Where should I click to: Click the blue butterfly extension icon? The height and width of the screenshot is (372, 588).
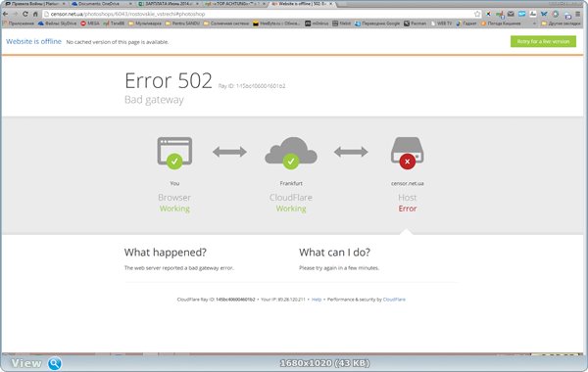[544, 14]
